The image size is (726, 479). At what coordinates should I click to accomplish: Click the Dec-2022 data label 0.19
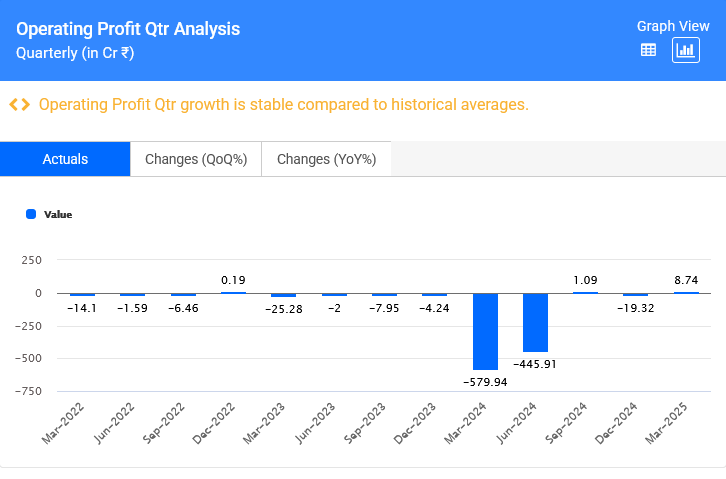(233, 279)
